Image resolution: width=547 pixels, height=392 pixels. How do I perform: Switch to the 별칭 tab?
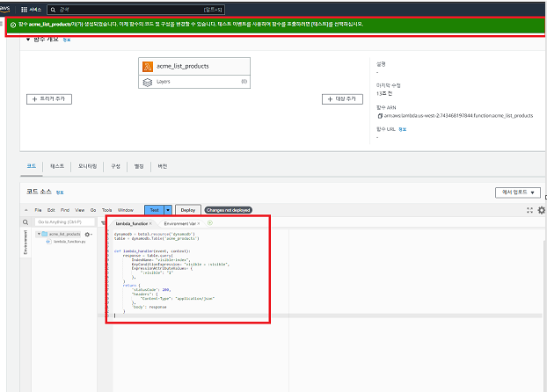[139, 166]
